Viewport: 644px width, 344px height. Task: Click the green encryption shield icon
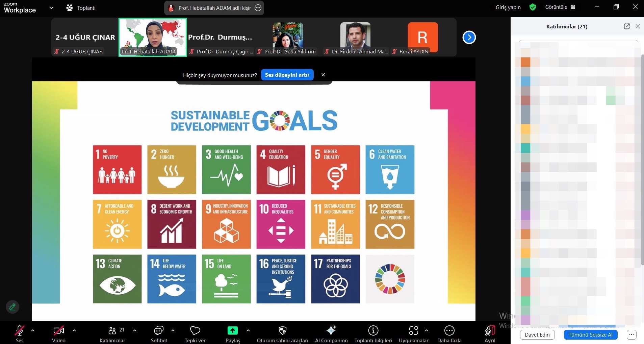coord(533,7)
